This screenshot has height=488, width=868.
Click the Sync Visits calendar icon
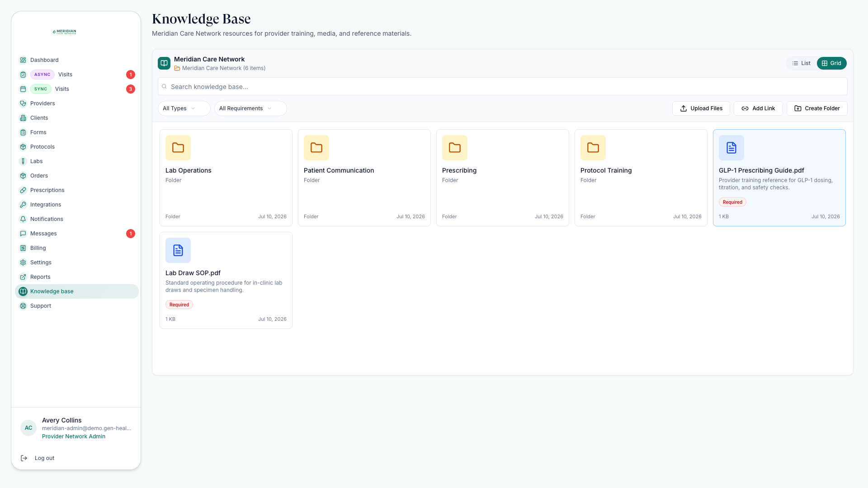tap(23, 89)
